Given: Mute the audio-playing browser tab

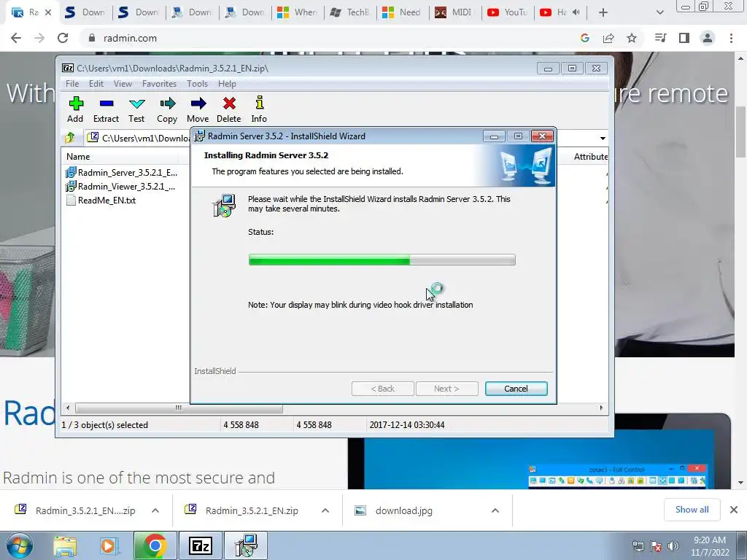Looking at the screenshot, I should [x=576, y=12].
